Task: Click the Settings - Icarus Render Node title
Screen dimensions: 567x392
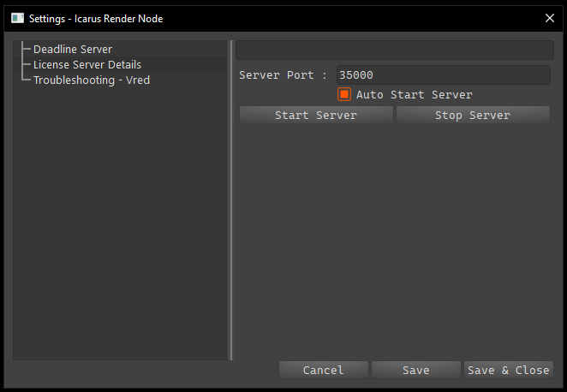Action: 96,19
